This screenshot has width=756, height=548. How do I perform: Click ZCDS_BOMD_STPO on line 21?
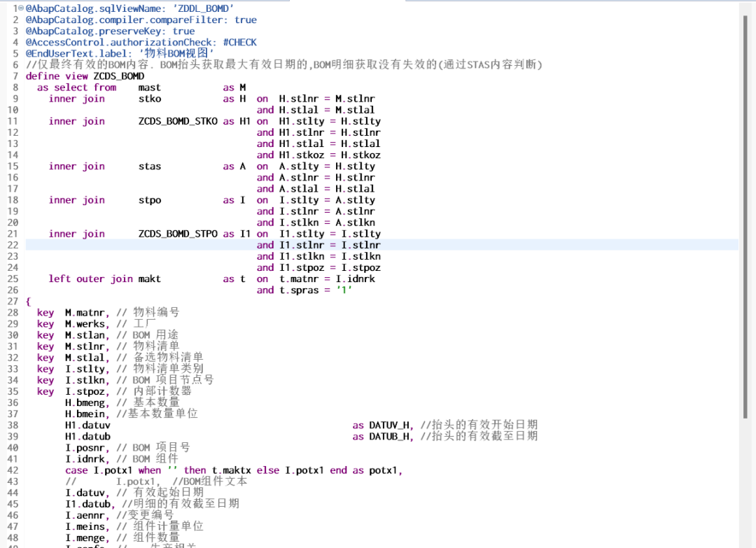pyautogui.click(x=178, y=234)
